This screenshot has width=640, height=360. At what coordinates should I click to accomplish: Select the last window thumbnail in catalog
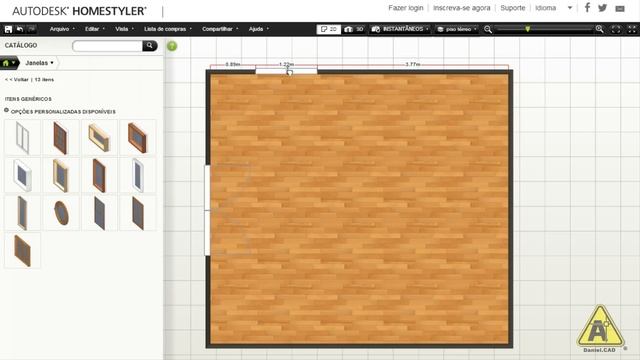22,251
